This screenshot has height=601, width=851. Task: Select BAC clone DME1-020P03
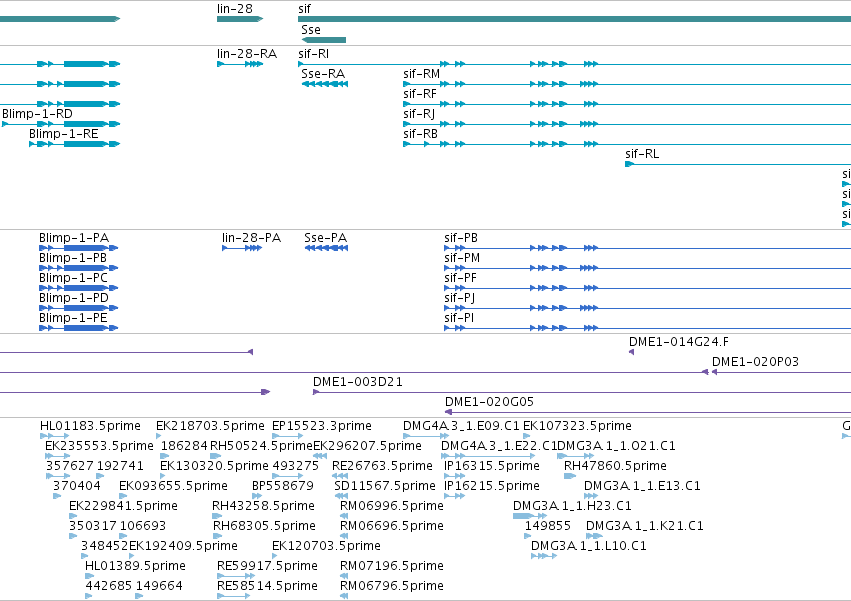[x=755, y=362]
